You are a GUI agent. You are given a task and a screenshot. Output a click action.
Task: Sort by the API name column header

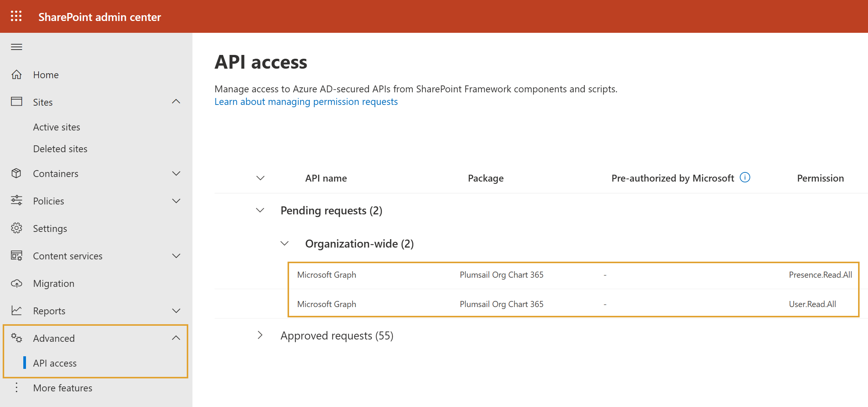click(326, 178)
